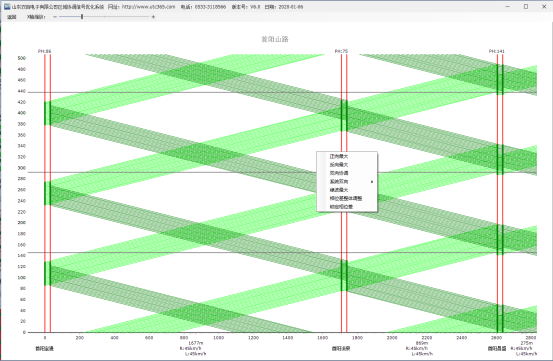Click the minus icon of X-axis zoom

55,17
